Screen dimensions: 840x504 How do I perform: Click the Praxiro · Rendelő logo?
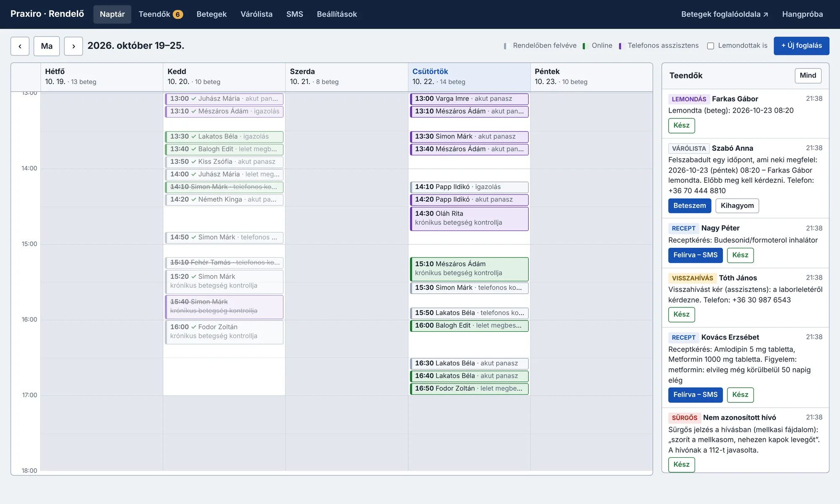coord(47,14)
